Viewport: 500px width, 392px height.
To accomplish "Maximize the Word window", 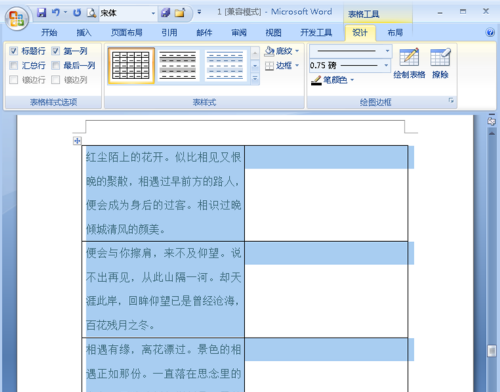I will pos(463,12).
